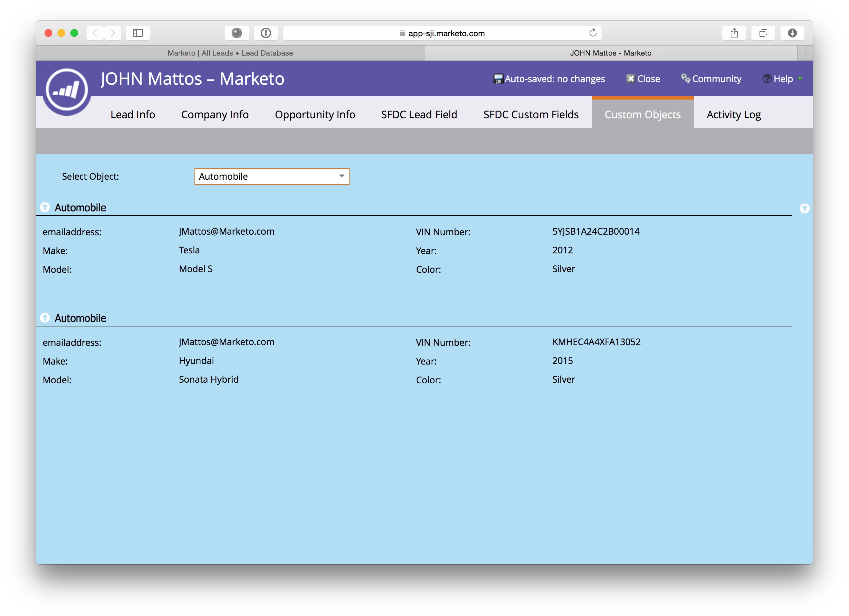
Task: Show all tabs overview icon
Action: [763, 33]
